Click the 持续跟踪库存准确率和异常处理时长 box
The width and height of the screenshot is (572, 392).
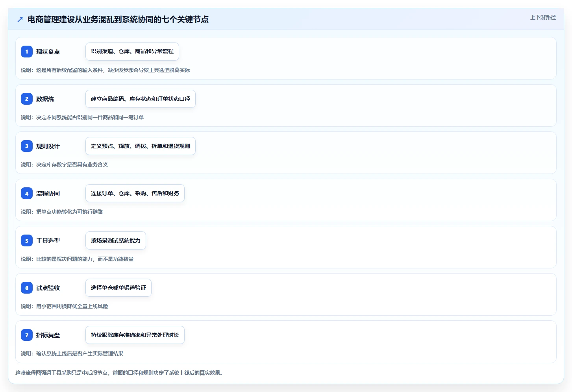[x=135, y=335]
